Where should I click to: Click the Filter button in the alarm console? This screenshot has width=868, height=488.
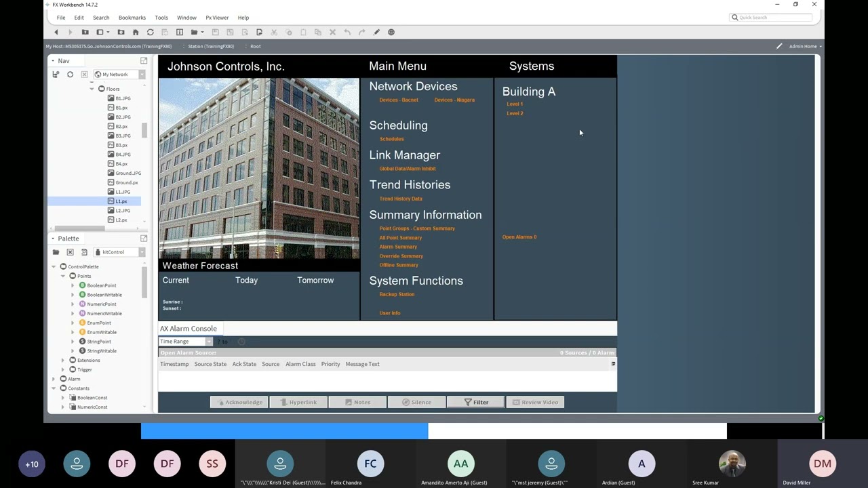[x=476, y=402]
